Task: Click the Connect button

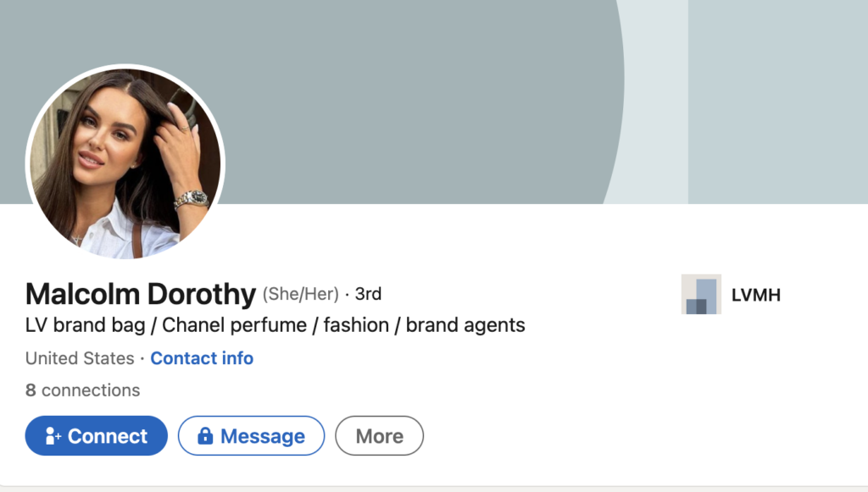Action: [96, 435]
